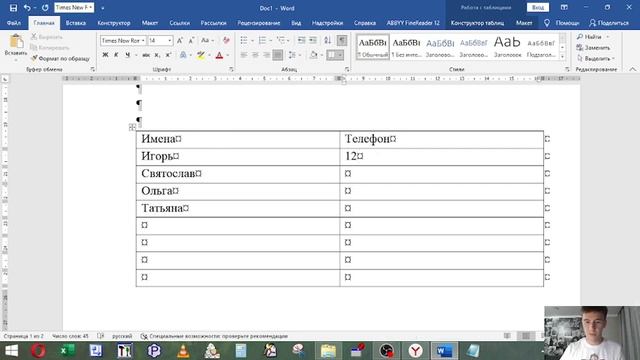640x360 pixels.
Task: Save the document with the floppy icon
Action: (x=13, y=8)
